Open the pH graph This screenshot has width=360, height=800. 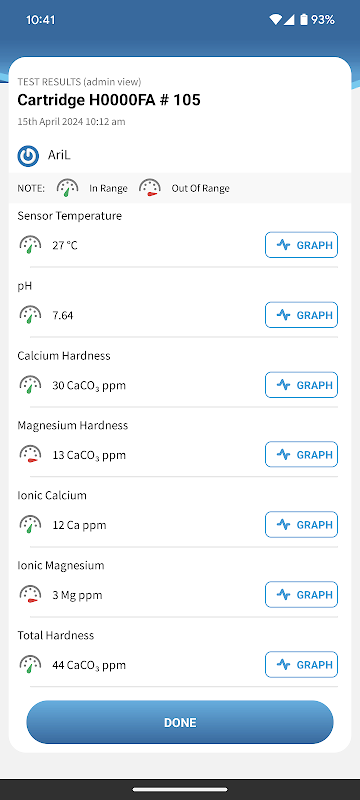pyautogui.click(x=301, y=315)
